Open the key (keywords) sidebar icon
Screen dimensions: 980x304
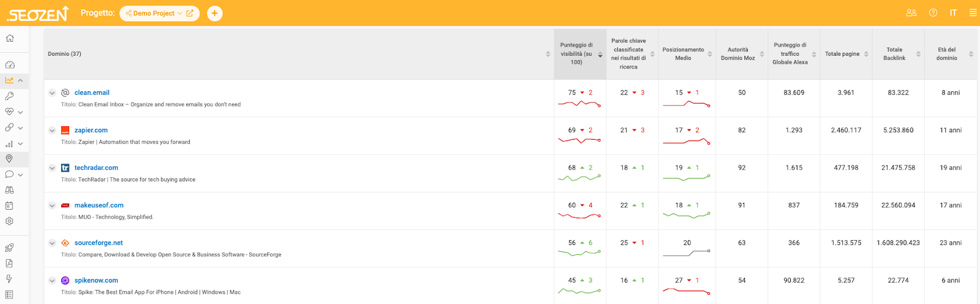coord(9,96)
